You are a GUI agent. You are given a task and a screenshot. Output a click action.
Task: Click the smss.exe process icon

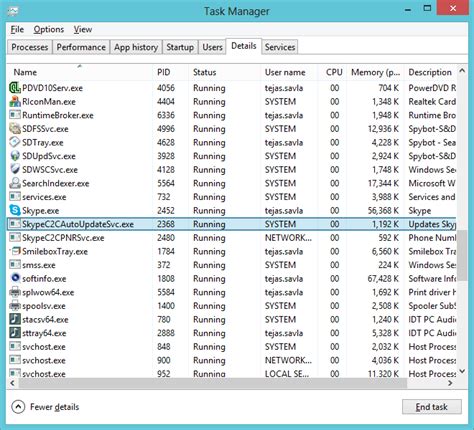coord(15,265)
